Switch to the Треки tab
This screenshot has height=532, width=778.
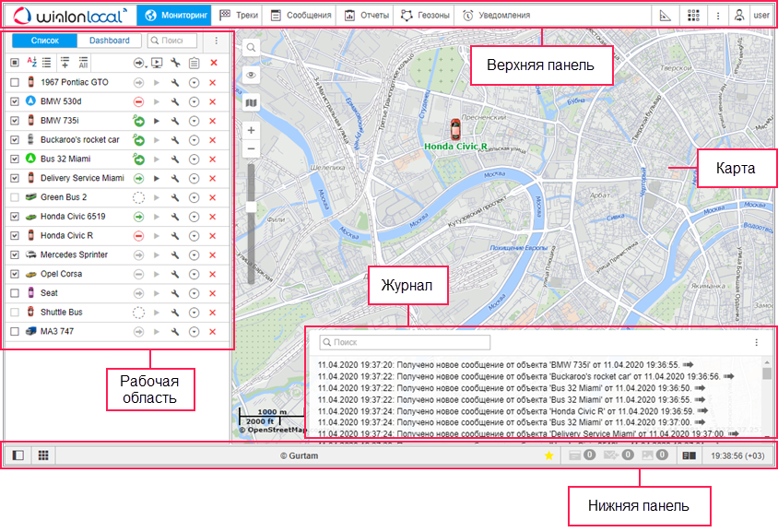click(239, 16)
